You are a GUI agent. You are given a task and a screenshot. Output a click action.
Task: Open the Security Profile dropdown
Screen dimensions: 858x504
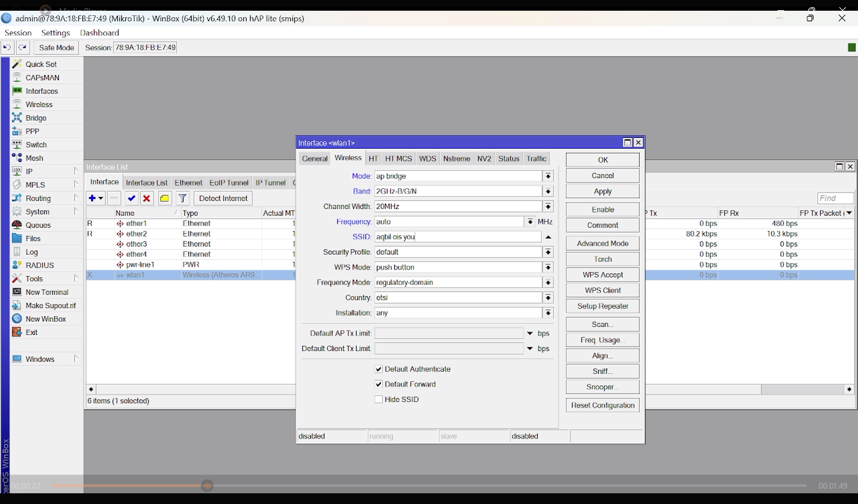(x=548, y=252)
